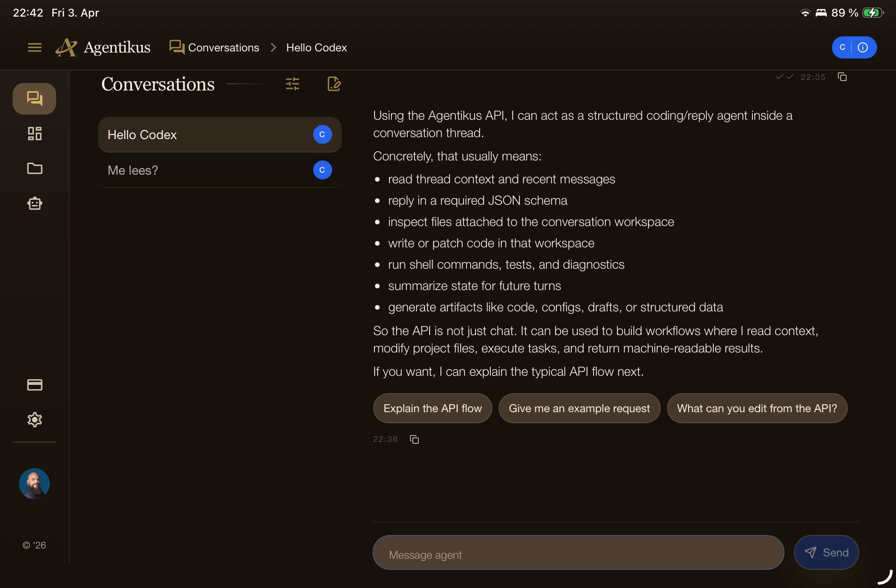
Task: Open the robot agents sidebar icon
Action: click(35, 204)
